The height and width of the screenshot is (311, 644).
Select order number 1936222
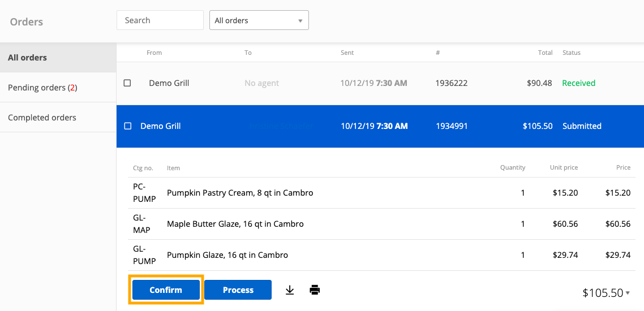click(x=452, y=83)
